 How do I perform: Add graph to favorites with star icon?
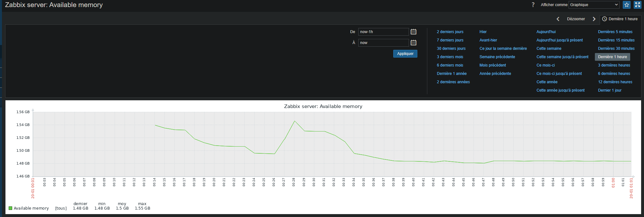(x=626, y=5)
